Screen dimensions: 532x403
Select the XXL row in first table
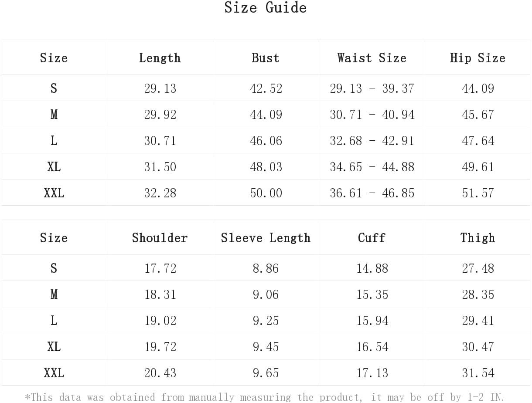(x=266, y=193)
